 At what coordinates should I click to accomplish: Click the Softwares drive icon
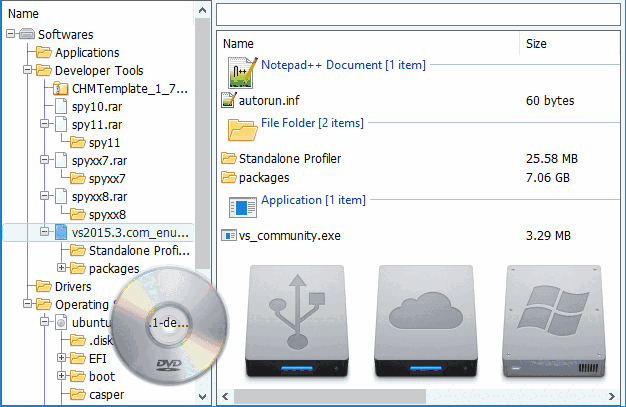(27, 34)
